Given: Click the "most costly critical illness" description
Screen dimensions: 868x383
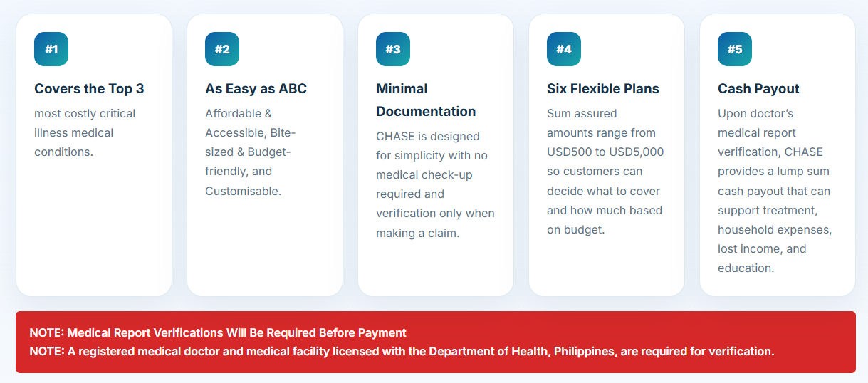Looking at the screenshot, I should tap(85, 132).
